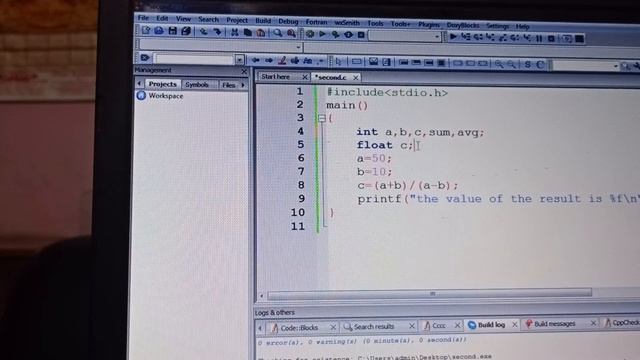Screen dimensions: 640x360
Task: Open the Fortran menu
Action: point(316,22)
